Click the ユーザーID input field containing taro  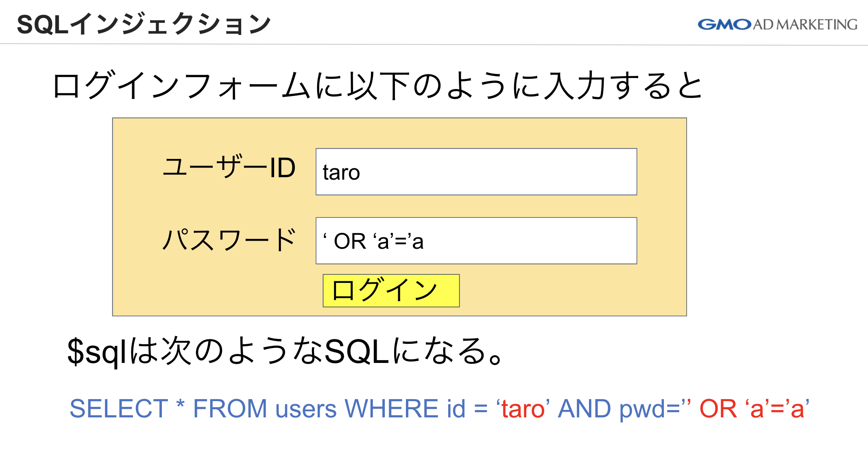[476, 172]
